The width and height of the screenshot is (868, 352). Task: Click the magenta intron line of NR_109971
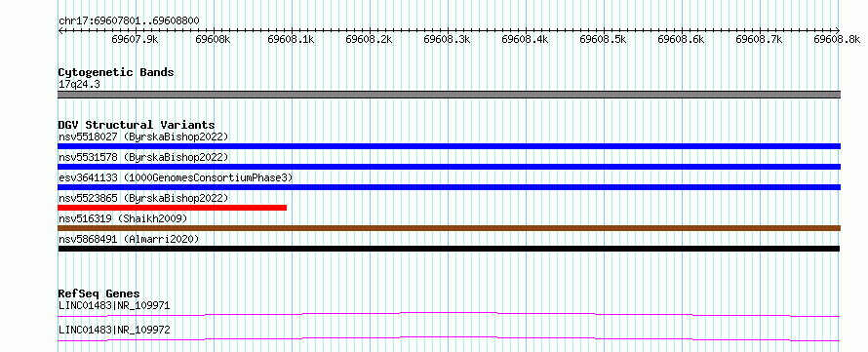(449, 314)
